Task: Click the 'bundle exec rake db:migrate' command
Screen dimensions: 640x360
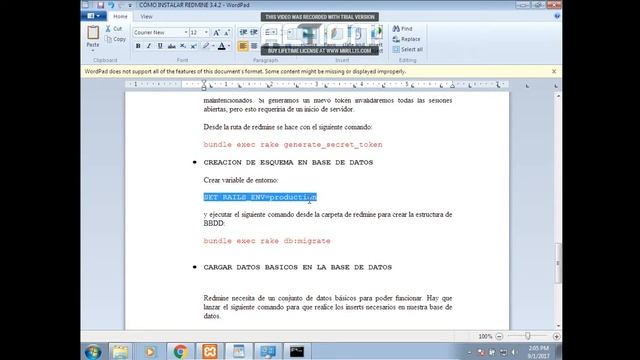Action: tap(267, 241)
